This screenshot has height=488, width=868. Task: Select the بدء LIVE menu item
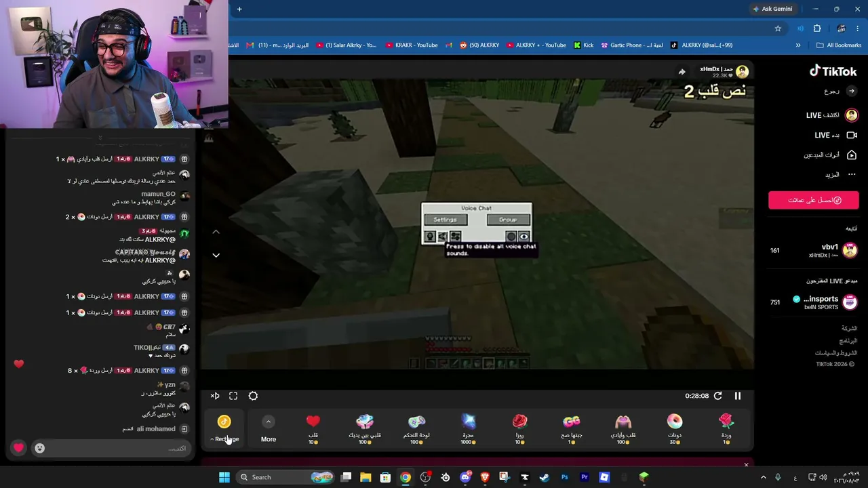coord(835,136)
